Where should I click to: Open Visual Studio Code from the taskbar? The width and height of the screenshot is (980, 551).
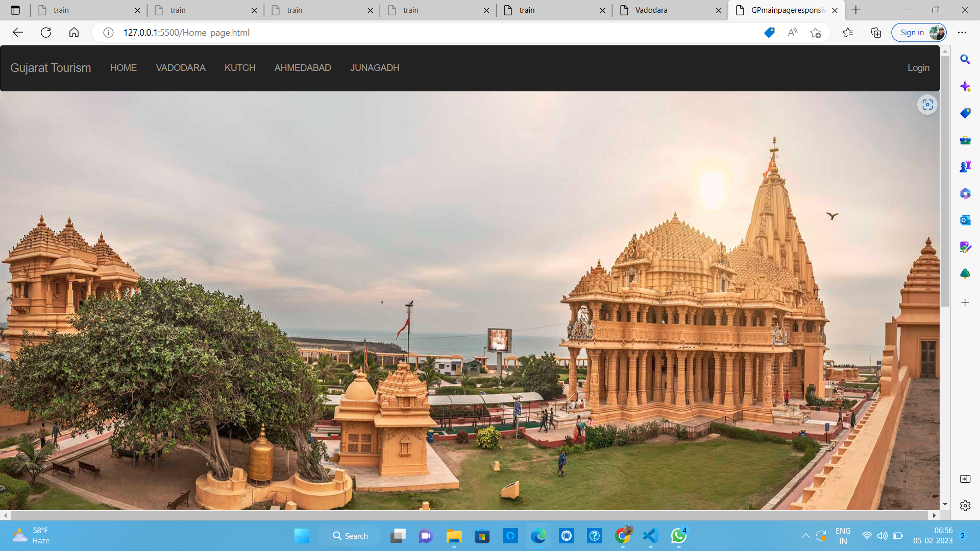650,536
